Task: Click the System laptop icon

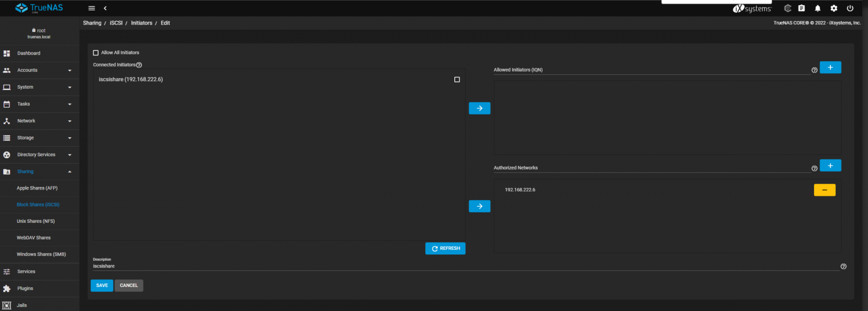Action: 7,87
